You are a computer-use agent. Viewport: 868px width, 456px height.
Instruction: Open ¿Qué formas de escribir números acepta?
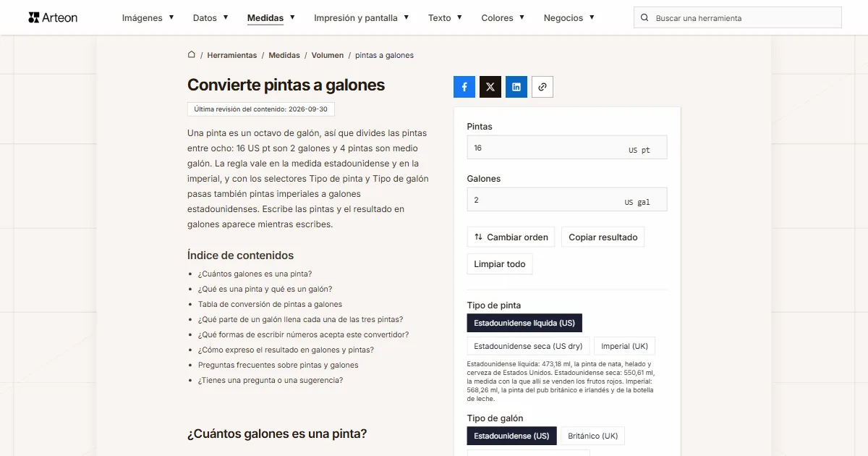click(304, 334)
